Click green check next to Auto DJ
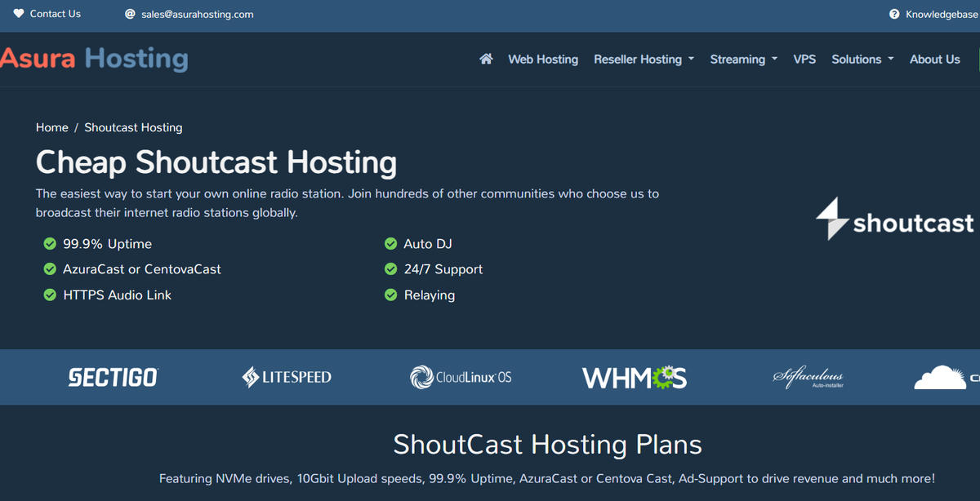 390,244
